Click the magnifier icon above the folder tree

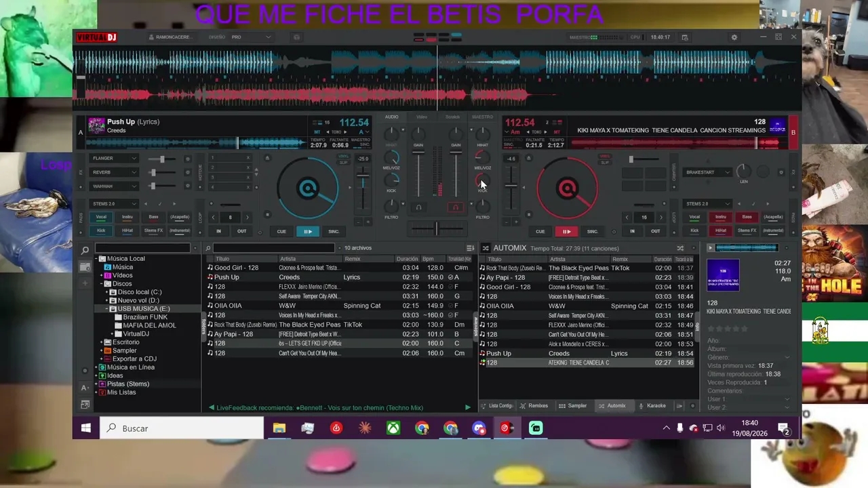tap(85, 251)
